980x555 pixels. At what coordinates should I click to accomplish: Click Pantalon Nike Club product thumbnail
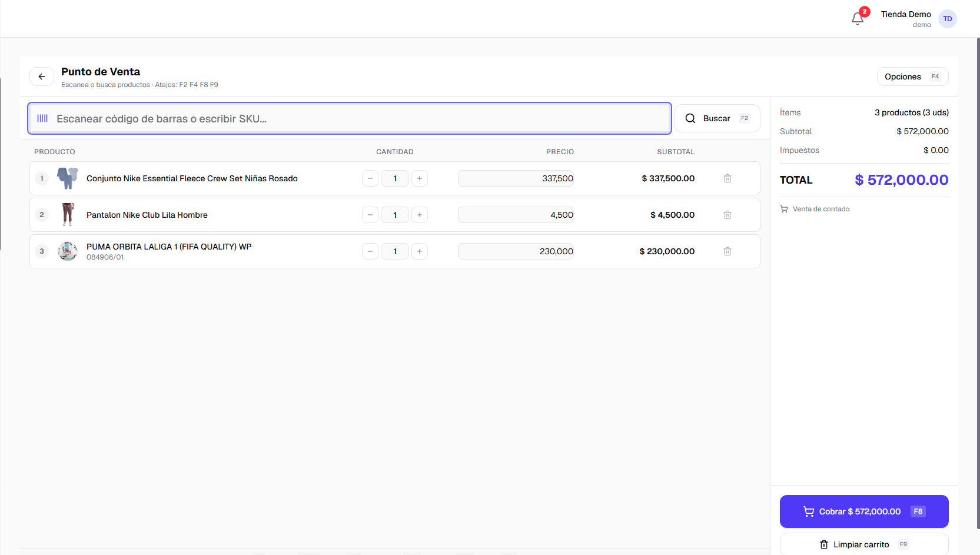coord(68,215)
